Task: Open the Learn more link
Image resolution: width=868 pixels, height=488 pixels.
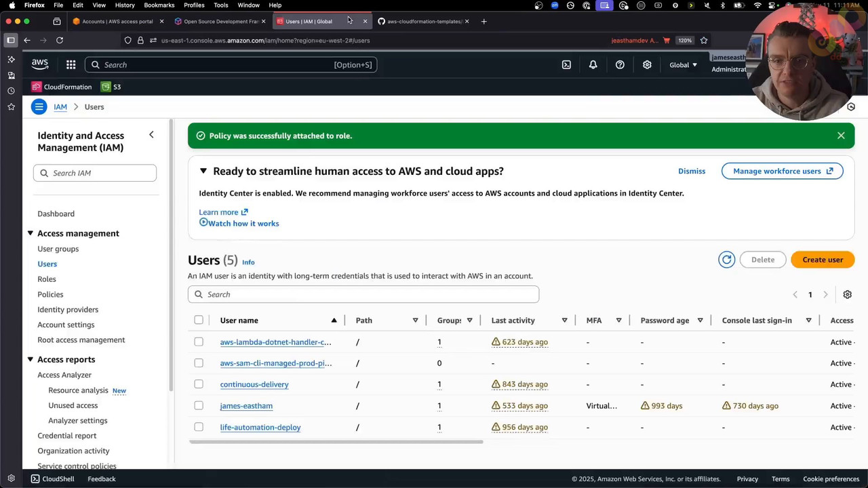Action: coord(223,212)
